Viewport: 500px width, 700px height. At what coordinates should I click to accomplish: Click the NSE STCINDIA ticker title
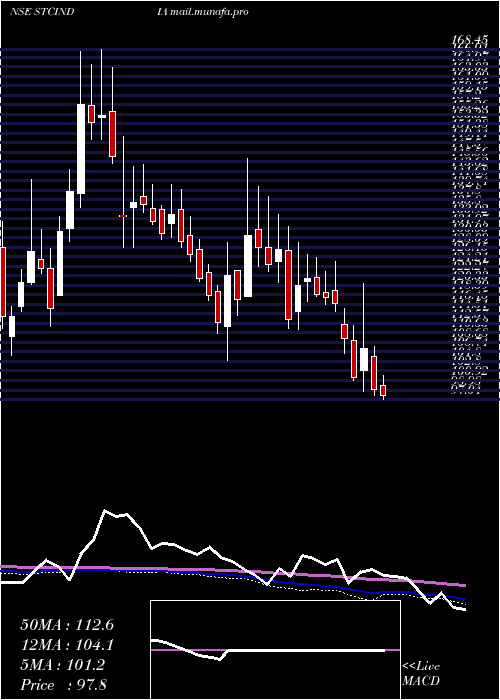88,12
